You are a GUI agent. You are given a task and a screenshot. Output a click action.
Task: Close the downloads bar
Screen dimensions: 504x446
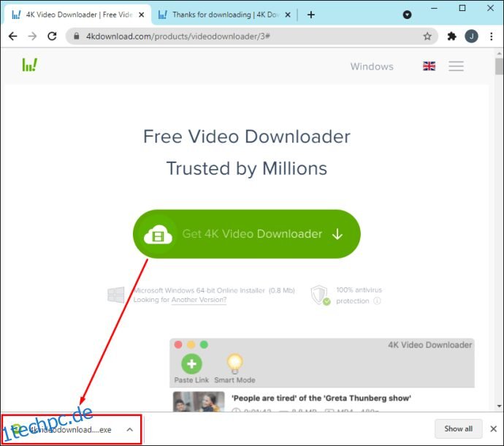(494, 429)
